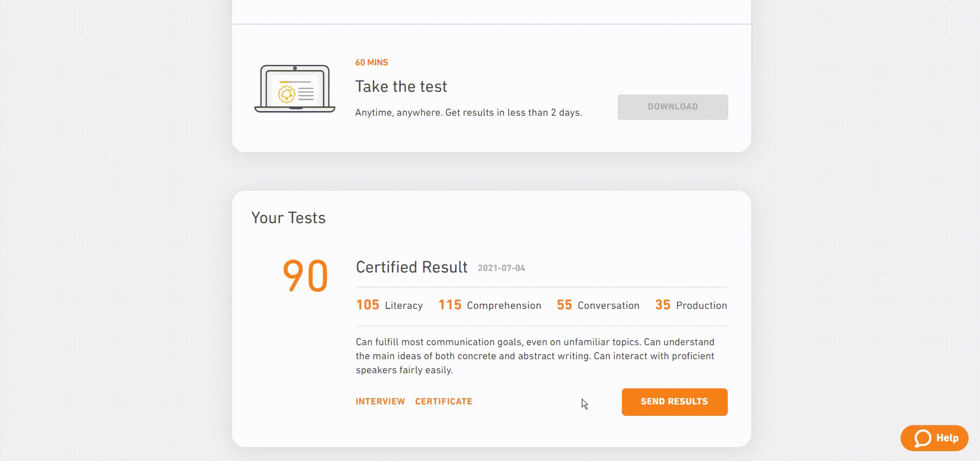Send results with the orange button

(674, 402)
